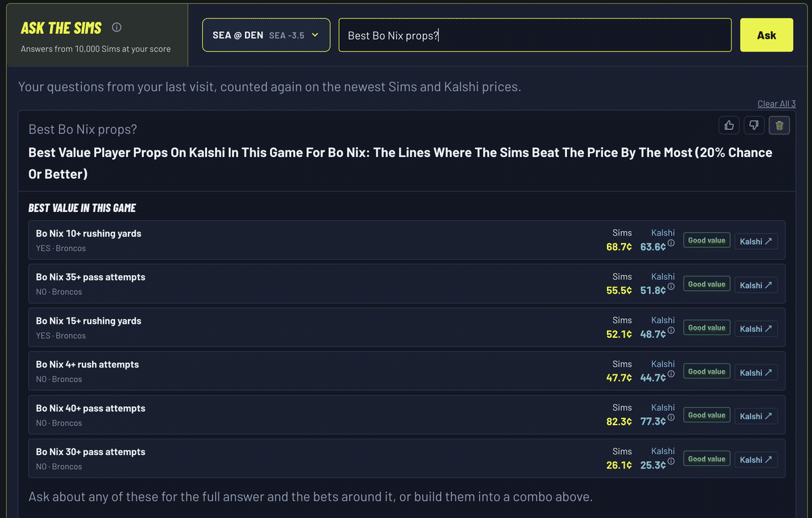This screenshot has height=518, width=812.
Task: Click the Kalshi price 25.3¢
Action: pyautogui.click(x=653, y=465)
